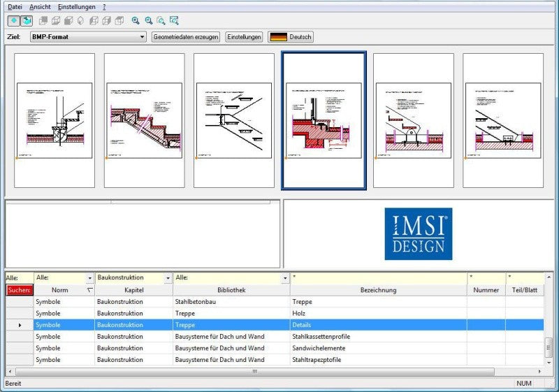This screenshot has width=559, height=392.
Task: Select the sixth stair anchor thumbnail
Action: (503, 120)
